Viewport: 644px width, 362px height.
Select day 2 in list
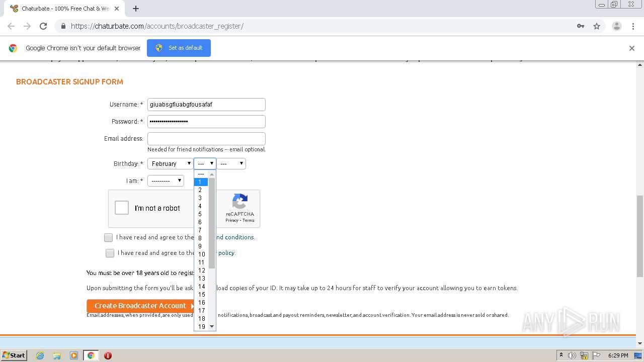(x=201, y=190)
